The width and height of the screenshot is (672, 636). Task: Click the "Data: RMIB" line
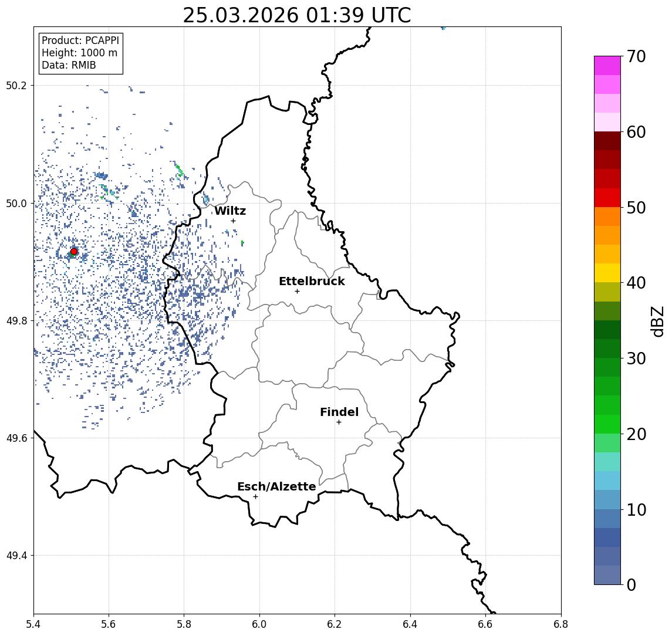point(69,65)
